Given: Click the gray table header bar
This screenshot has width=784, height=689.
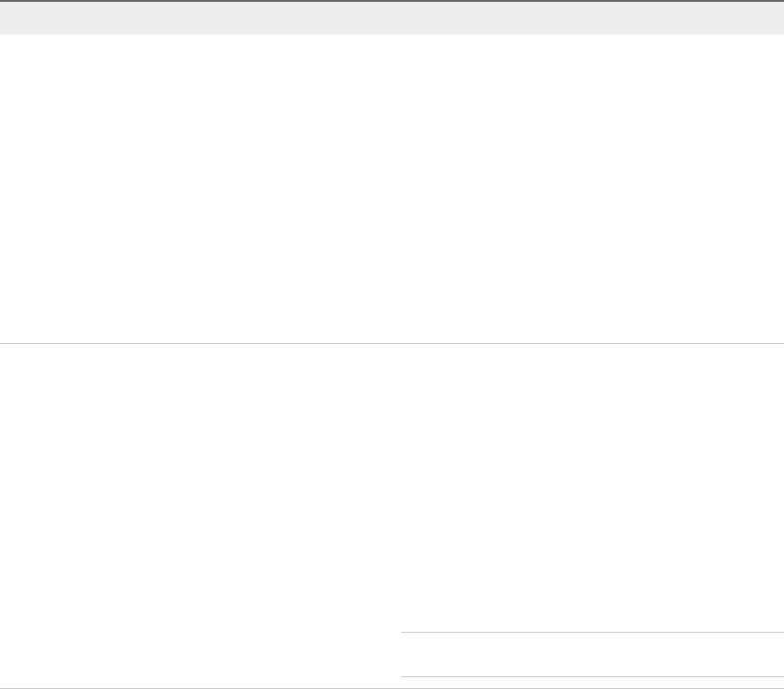Looking at the screenshot, I should [392, 18].
